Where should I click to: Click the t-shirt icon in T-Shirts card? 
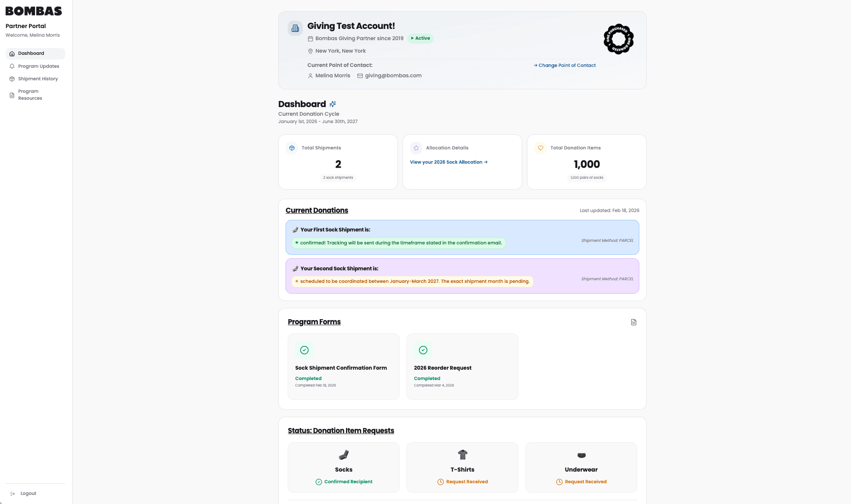463,454
